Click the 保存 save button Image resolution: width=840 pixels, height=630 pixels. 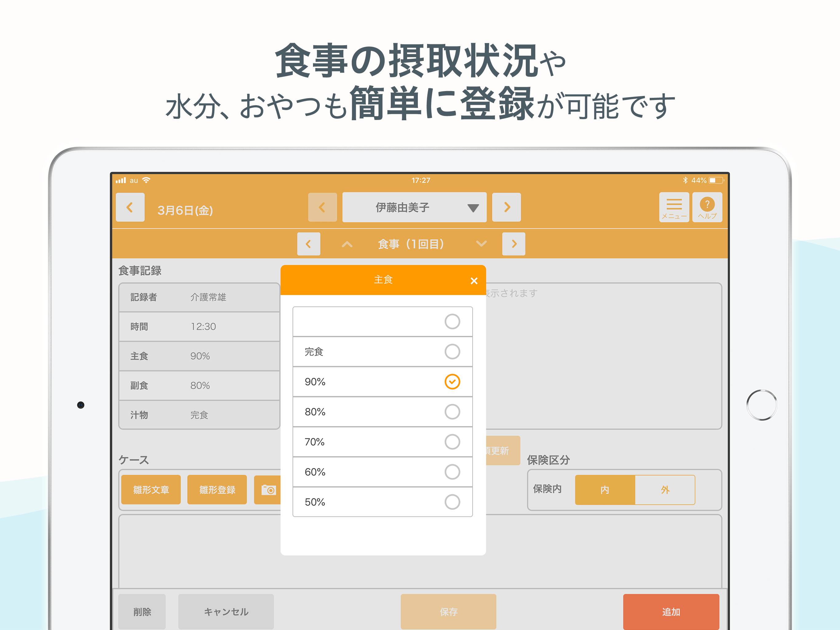point(449,612)
